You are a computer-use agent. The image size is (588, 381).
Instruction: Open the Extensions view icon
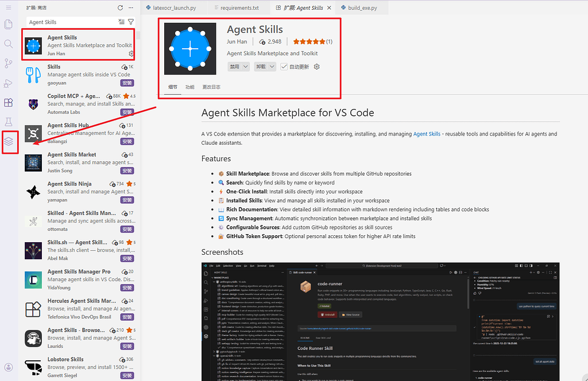coord(8,102)
